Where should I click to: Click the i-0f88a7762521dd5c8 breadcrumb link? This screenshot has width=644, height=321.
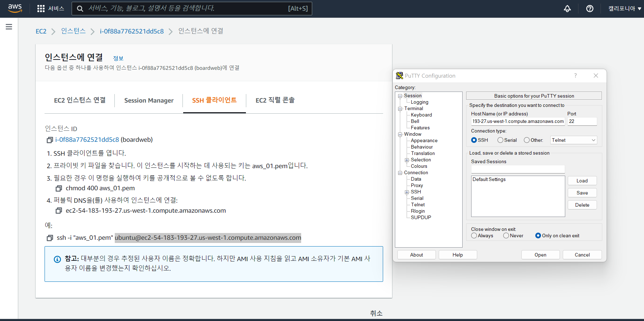[x=132, y=31]
